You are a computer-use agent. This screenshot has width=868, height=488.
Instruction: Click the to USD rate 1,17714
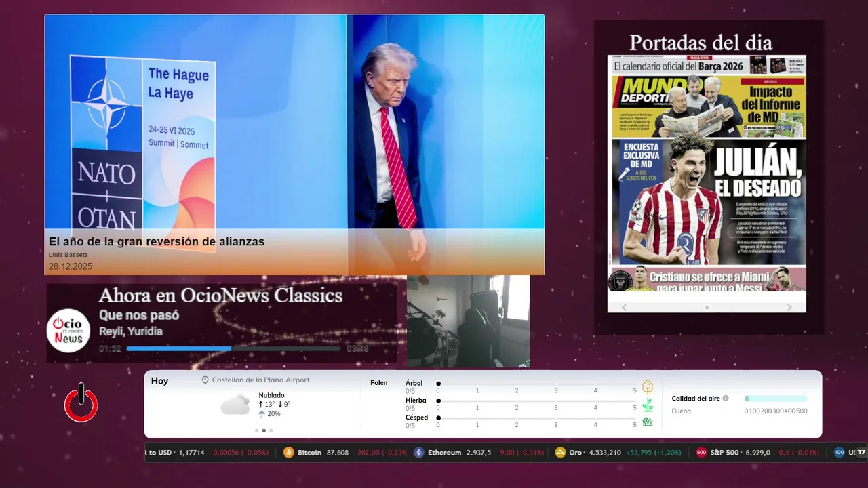coord(191,453)
